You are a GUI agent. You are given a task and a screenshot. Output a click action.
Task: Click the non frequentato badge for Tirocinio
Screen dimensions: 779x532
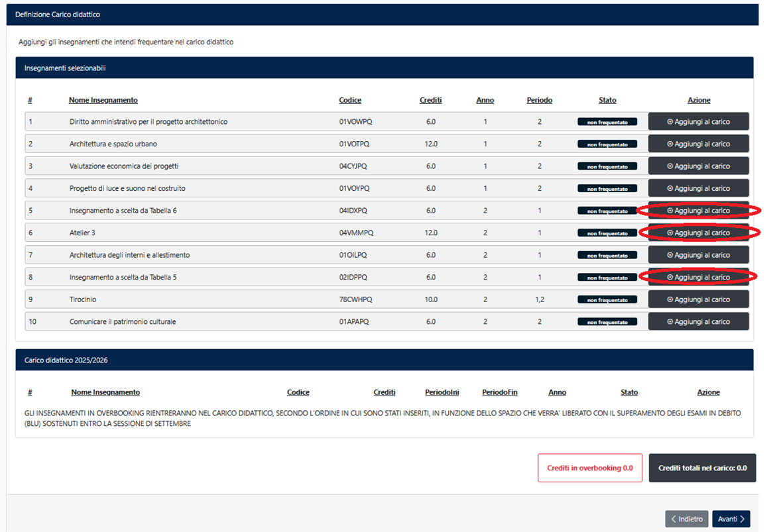pos(607,300)
